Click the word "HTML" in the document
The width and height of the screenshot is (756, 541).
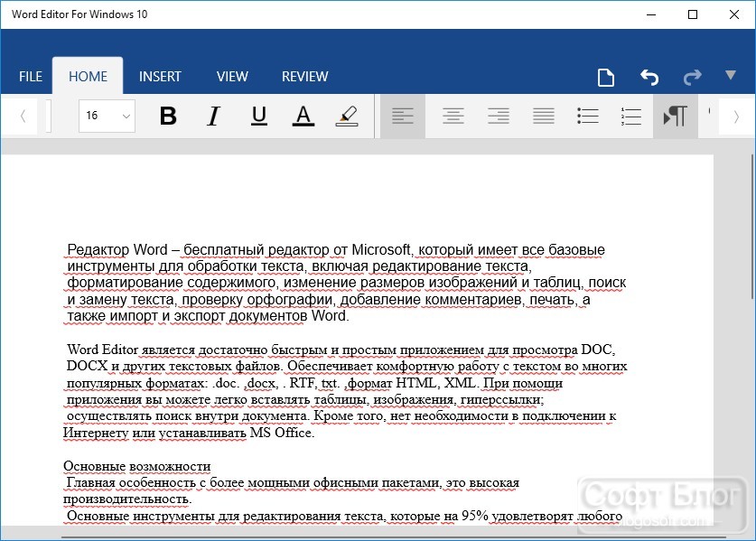(x=416, y=383)
